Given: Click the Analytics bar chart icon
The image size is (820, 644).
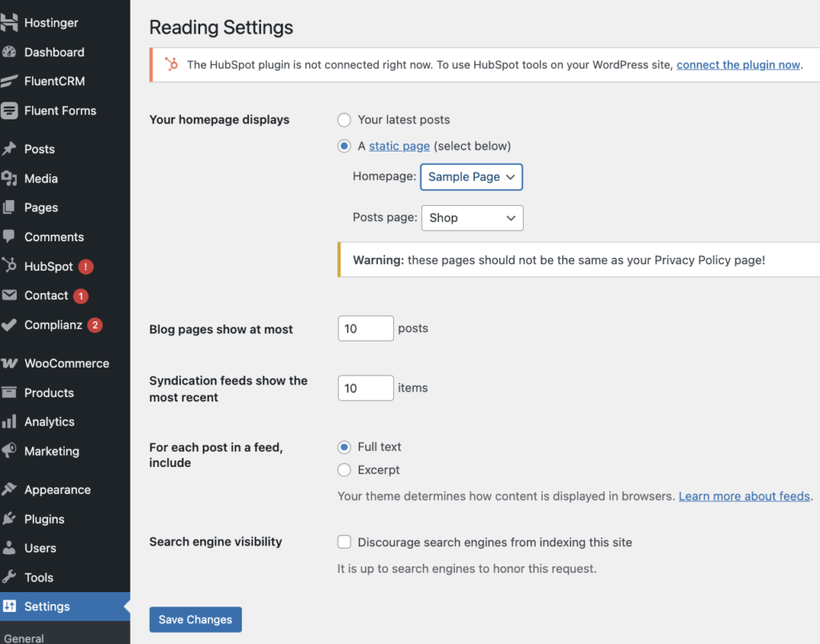Looking at the screenshot, I should click(x=9, y=421).
